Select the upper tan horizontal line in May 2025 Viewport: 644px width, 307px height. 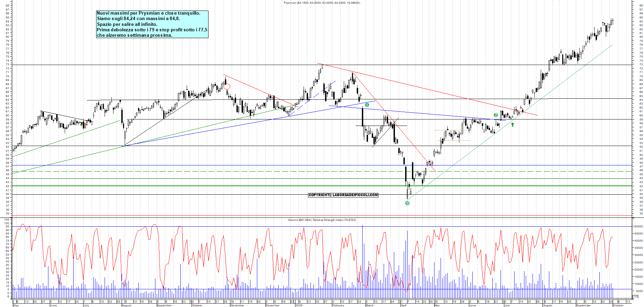[x=446, y=130]
